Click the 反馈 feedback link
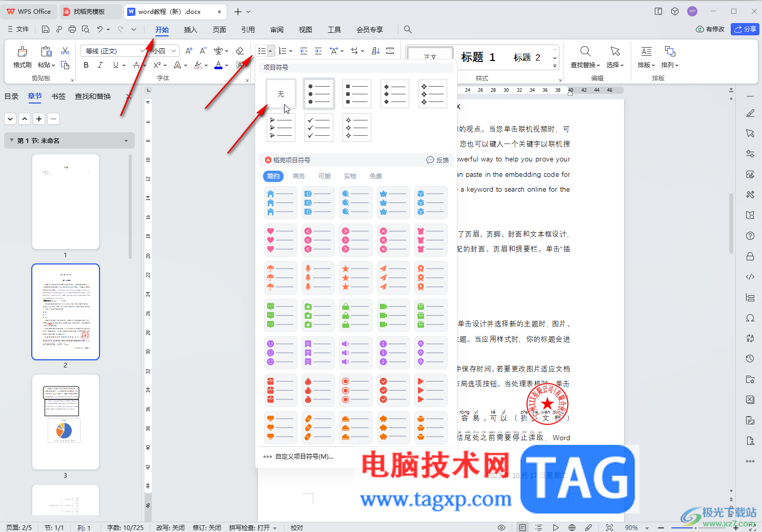 (438, 160)
